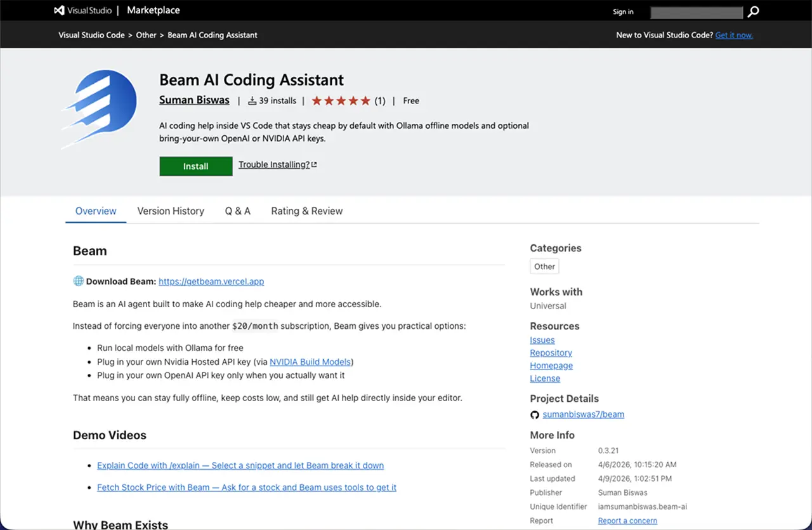Click the Beam AI Coding Assistant title
812x530 pixels.
click(x=252, y=80)
